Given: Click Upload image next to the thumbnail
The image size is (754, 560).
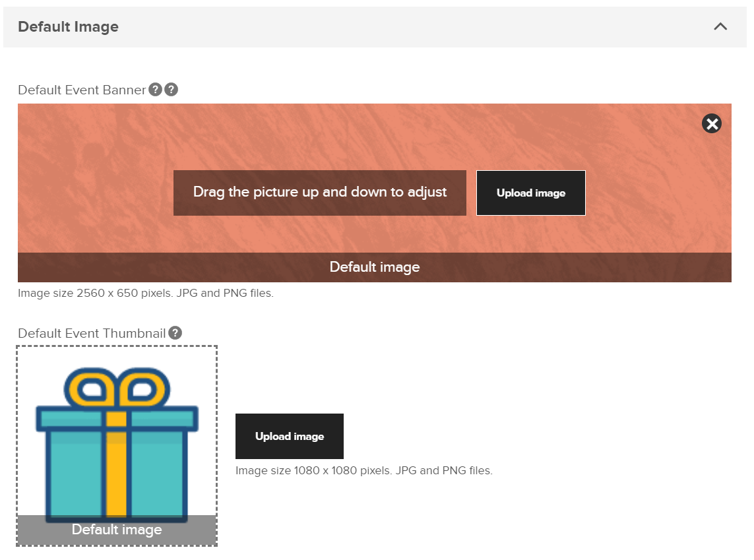Looking at the screenshot, I should pyautogui.click(x=290, y=436).
